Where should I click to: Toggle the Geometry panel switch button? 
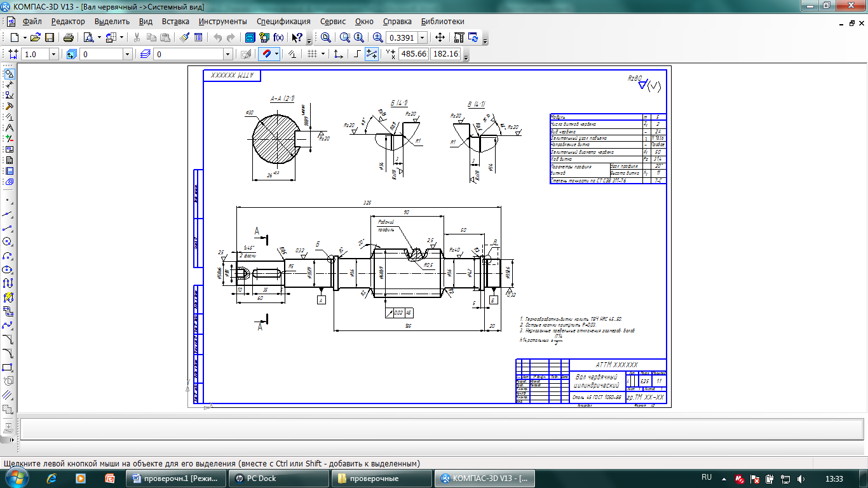pos(8,74)
